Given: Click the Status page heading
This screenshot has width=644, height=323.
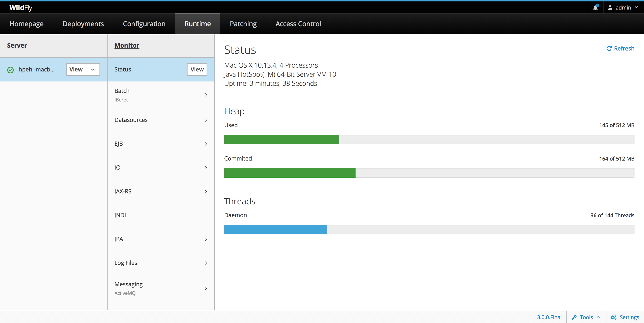Looking at the screenshot, I should [x=240, y=50].
